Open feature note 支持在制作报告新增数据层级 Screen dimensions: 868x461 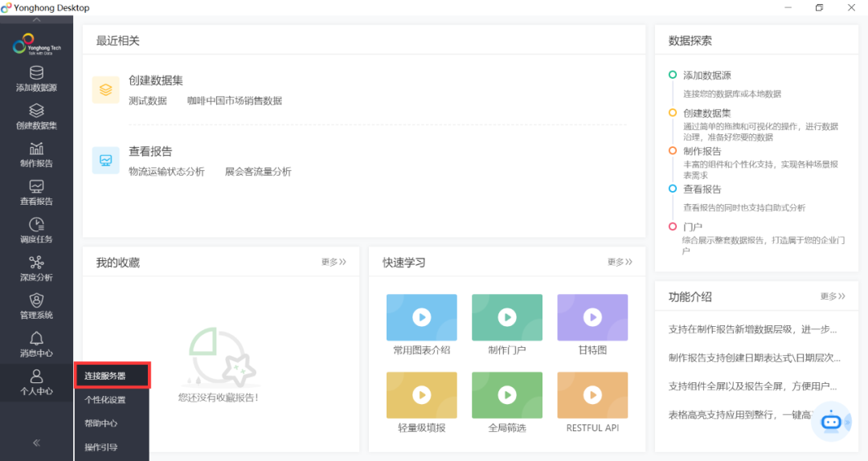(x=752, y=329)
